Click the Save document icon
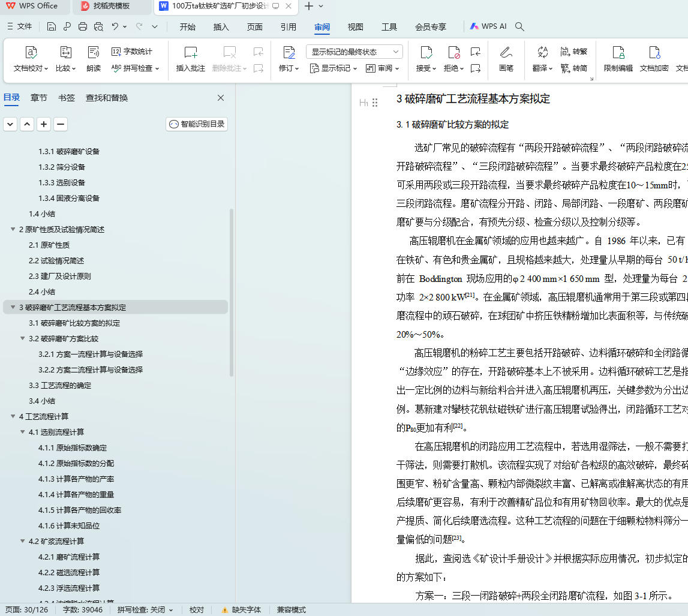 tap(52, 27)
